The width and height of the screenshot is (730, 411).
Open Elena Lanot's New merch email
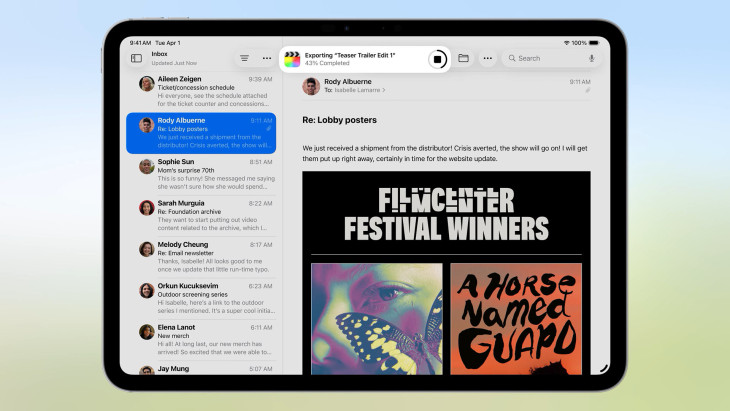(x=204, y=340)
